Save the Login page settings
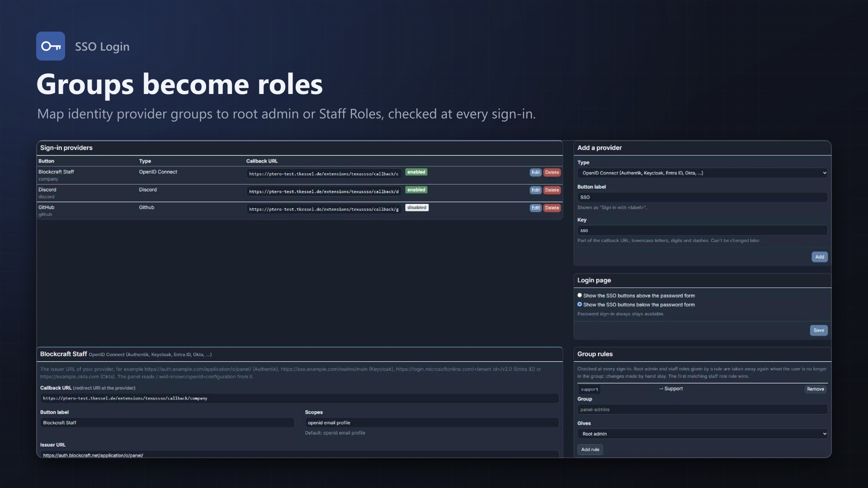Viewport: 868px width, 488px height. click(x=819, y=330)
